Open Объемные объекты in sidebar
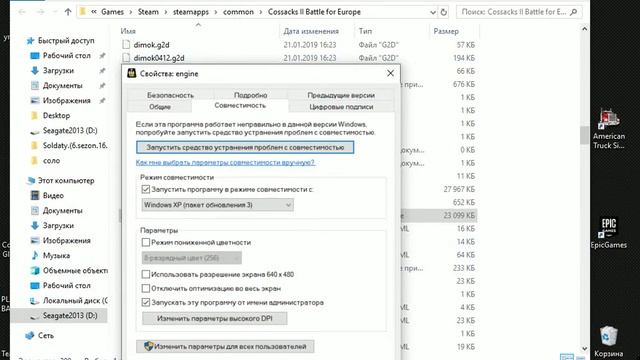 [x=75, y=271]
